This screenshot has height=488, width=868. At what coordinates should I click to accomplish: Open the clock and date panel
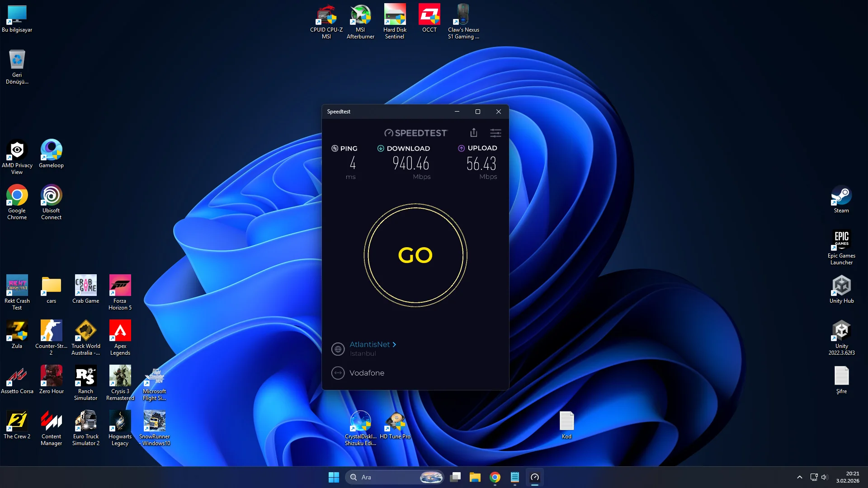[847, 477]
